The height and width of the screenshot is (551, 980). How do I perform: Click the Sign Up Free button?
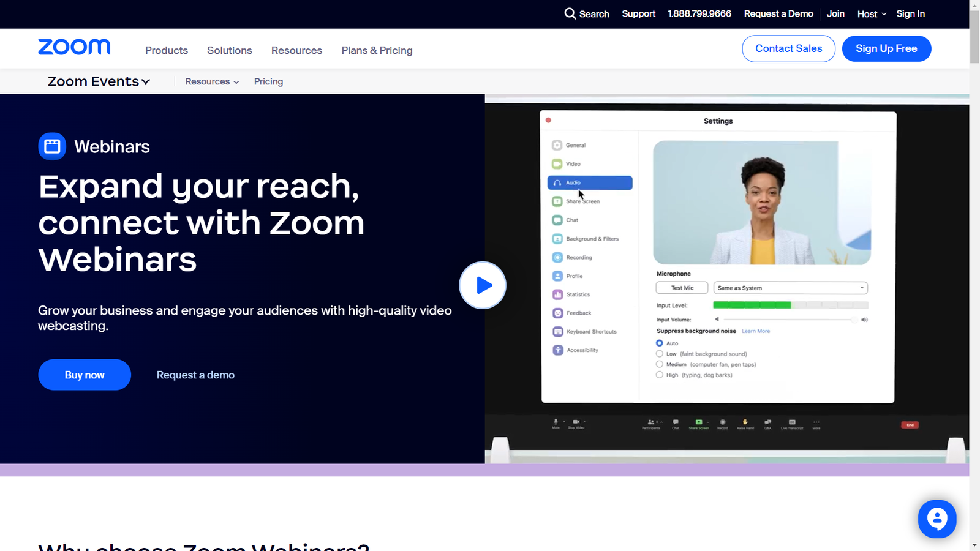[886, 48]
